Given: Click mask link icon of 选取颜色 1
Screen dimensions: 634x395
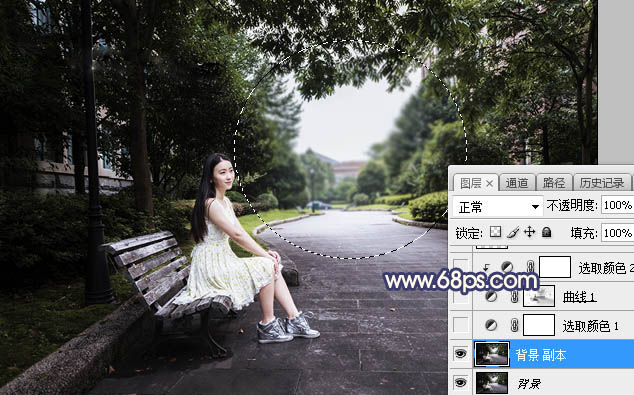Looking at the screenshot, I should click(x=514, y=325).
